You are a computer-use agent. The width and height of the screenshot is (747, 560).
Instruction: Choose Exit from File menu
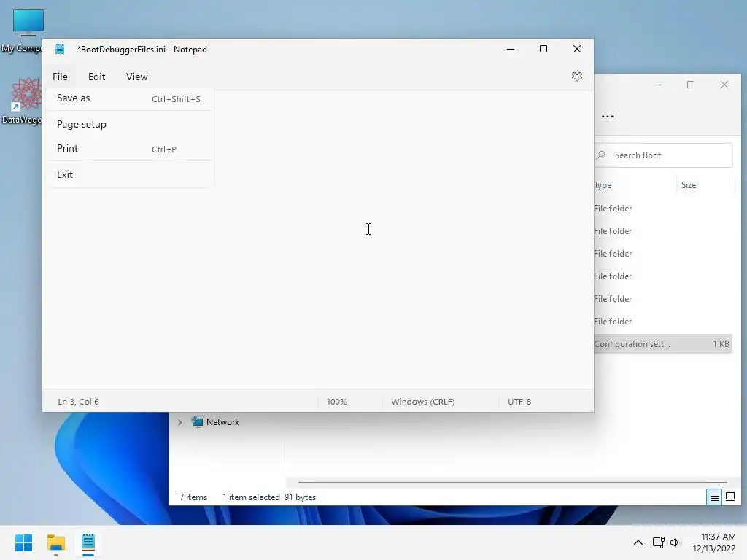[x=129, y=174]
